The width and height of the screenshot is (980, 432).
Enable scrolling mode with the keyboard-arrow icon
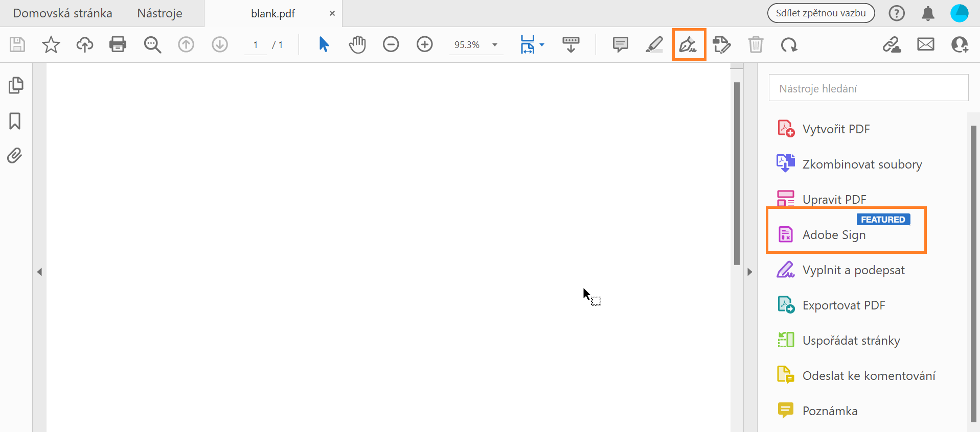point(571,44)
